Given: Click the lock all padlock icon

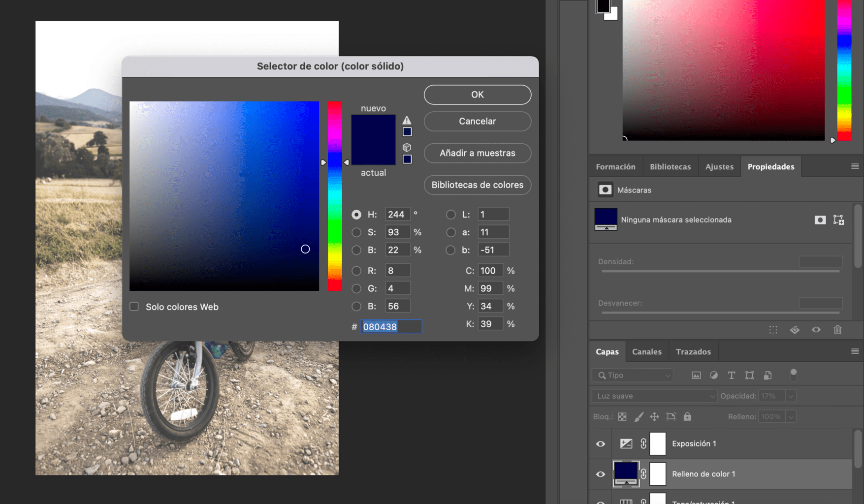Looking at the screenshot, I should (687, 416).
